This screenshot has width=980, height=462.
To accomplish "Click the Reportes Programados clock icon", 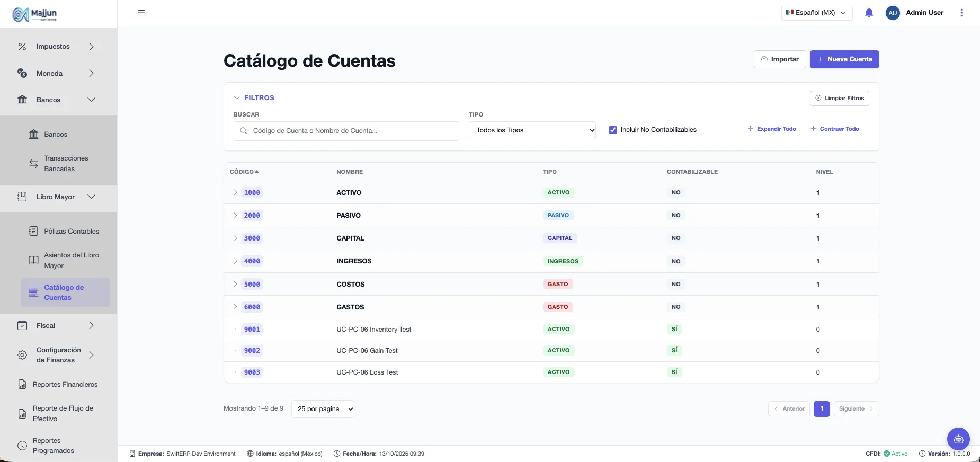I will pos(22,446).
